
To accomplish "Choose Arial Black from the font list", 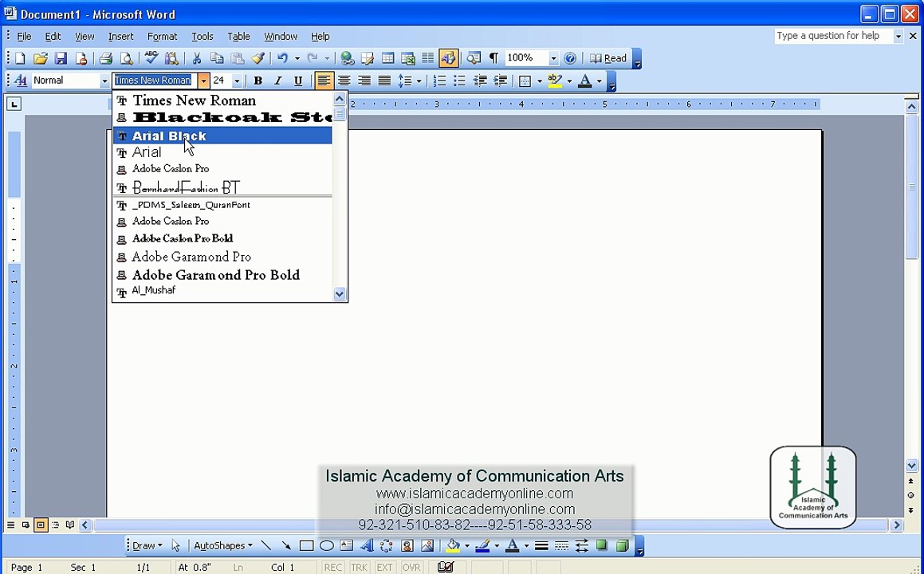I will click(x=222, y=136).
